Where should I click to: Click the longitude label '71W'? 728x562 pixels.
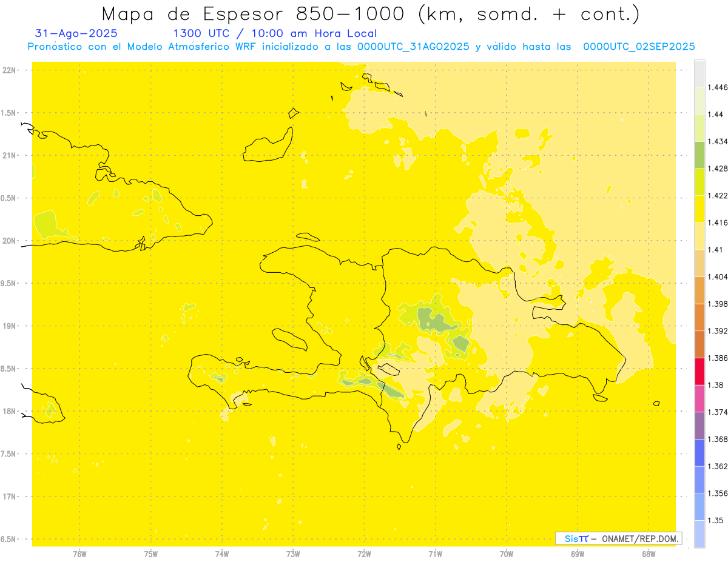coord(435,554)
